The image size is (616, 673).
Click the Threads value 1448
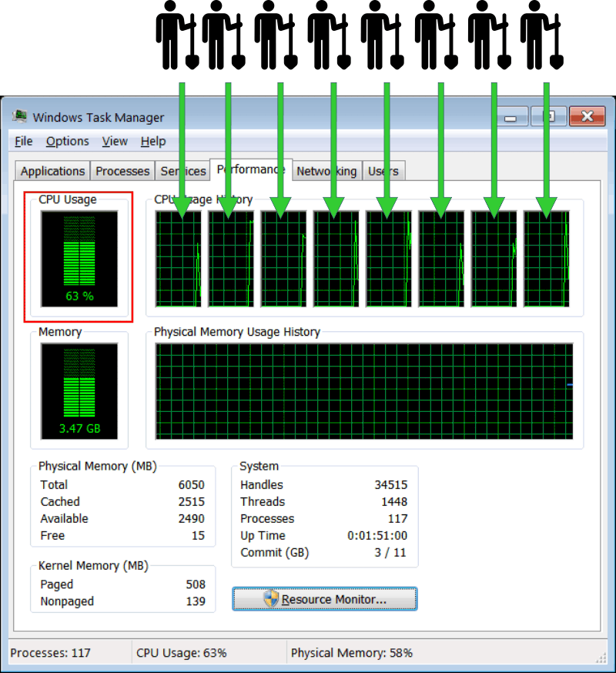coord(394,502)
